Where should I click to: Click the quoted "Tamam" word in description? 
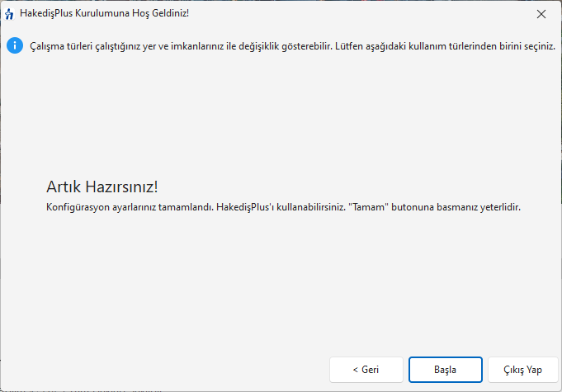click(x=366, y=206)
